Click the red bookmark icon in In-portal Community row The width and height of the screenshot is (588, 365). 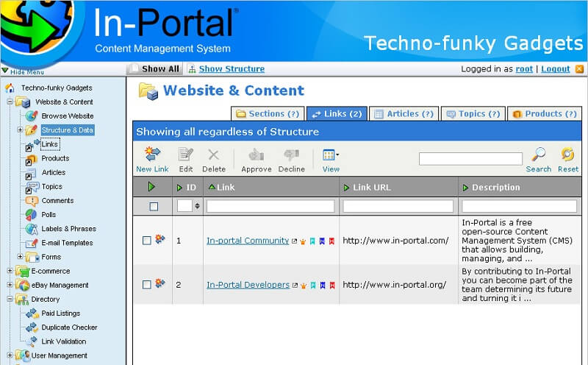(331, 241)
